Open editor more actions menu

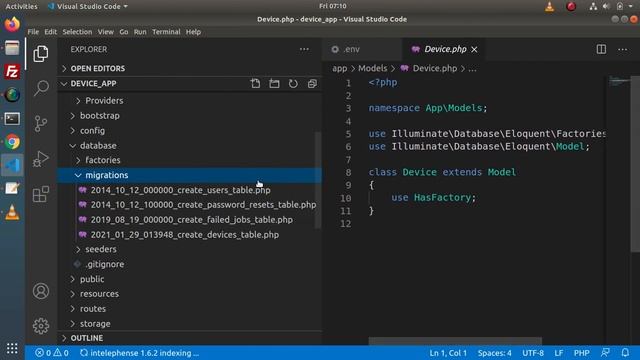pyautogui.click(x=622, y=49)
